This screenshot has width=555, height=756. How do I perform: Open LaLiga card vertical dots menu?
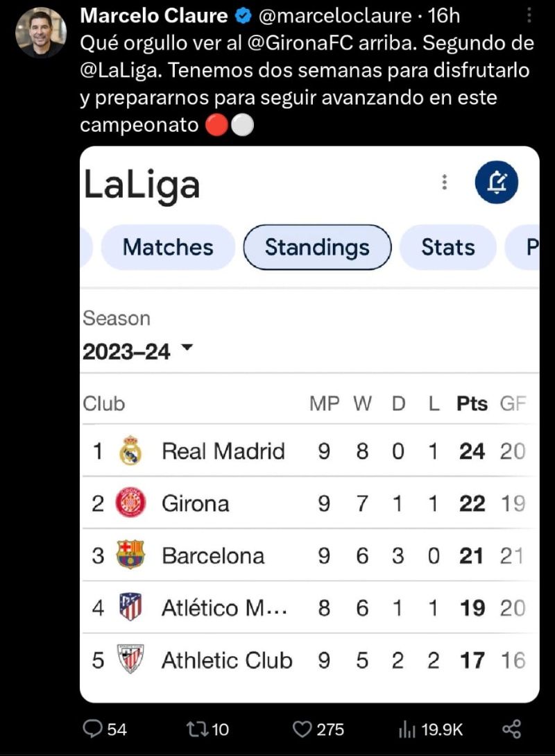pyautogui.click(x=444, y=183)
